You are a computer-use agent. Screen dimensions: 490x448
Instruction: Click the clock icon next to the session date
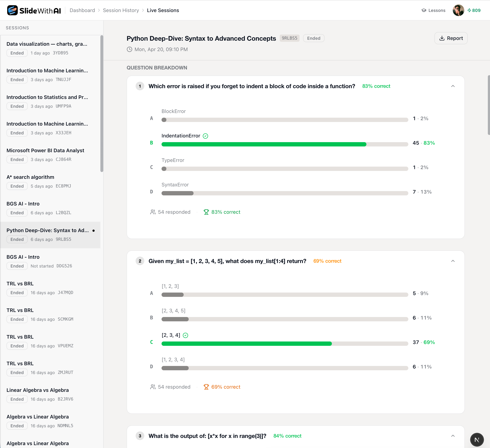click(x=129, y=49)
